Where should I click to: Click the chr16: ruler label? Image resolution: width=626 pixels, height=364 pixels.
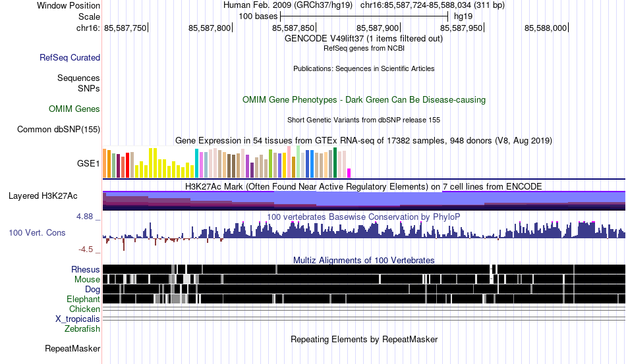(x=88, y=28)
